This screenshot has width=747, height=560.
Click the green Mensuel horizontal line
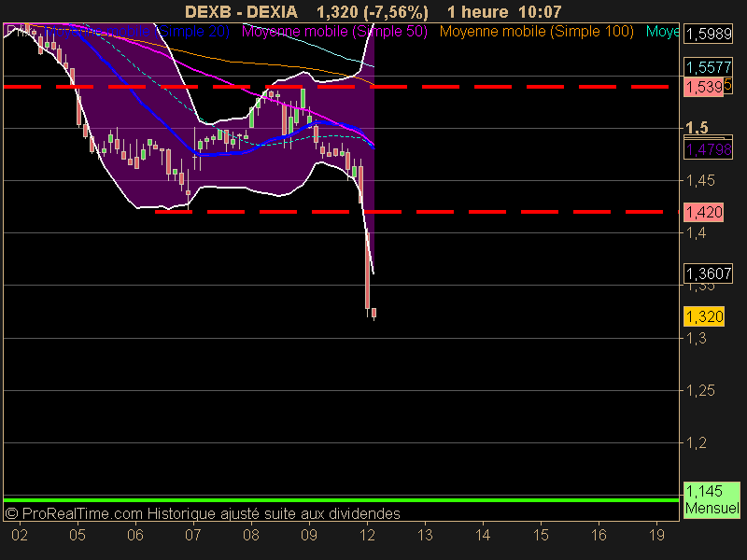click(x=341, y=500)
